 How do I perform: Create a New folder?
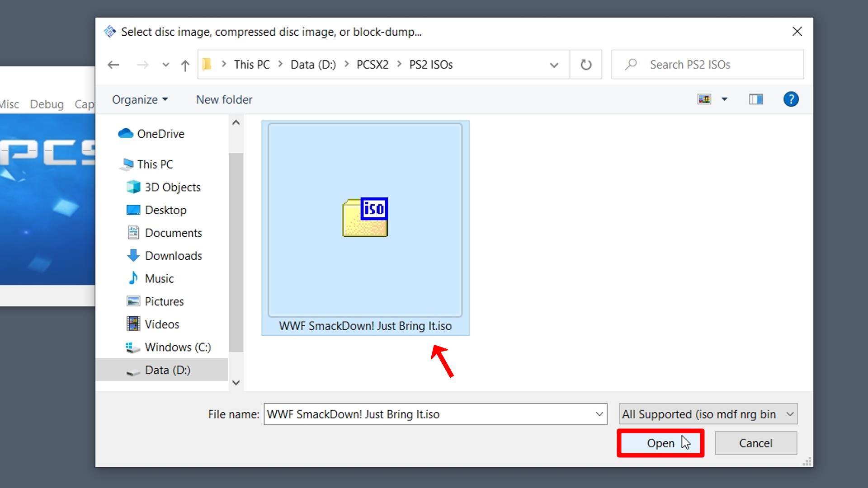pos(224,99)
